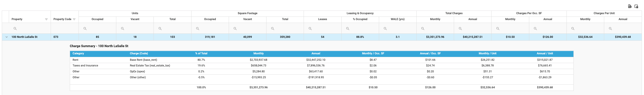Click the Charge (Code) header in Charge Summary

(x=139, y=54)
